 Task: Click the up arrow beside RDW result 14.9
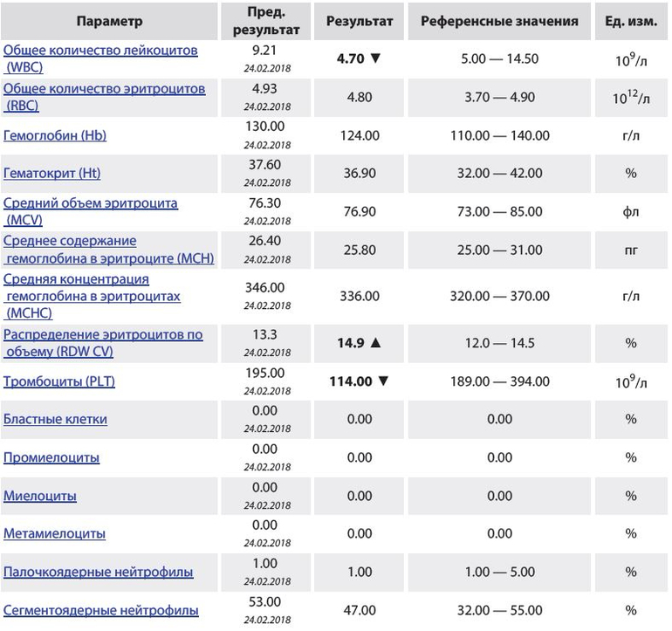tap(376, 343)
